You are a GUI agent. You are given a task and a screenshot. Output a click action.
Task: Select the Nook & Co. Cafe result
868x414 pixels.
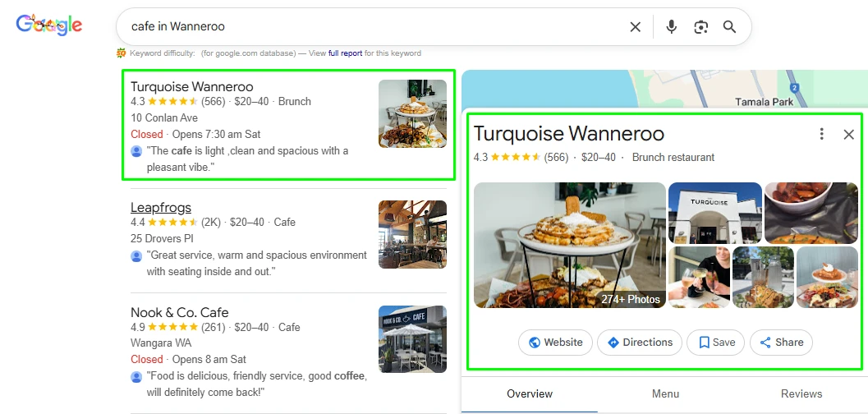[179, 313]
